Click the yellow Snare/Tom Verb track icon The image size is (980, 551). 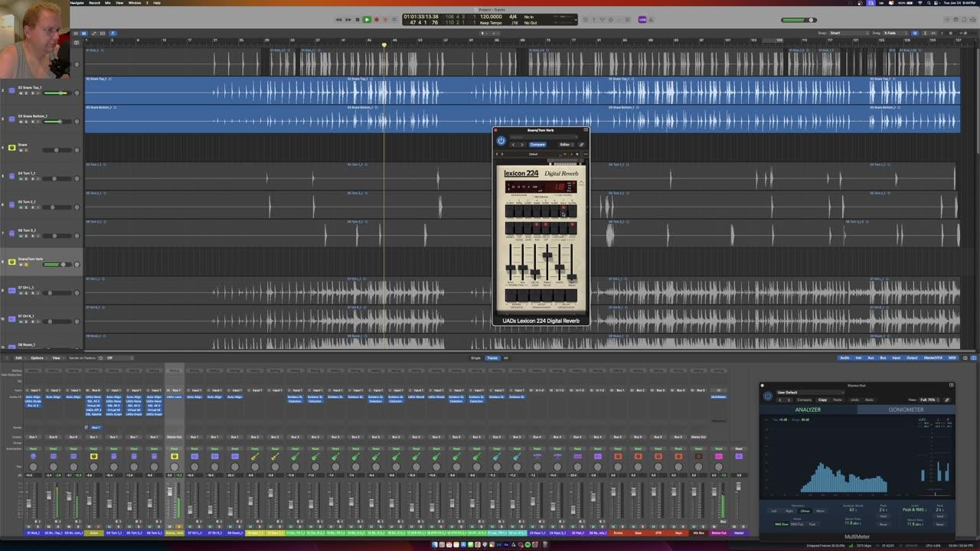pyautogui.click(x=11, y=261)
